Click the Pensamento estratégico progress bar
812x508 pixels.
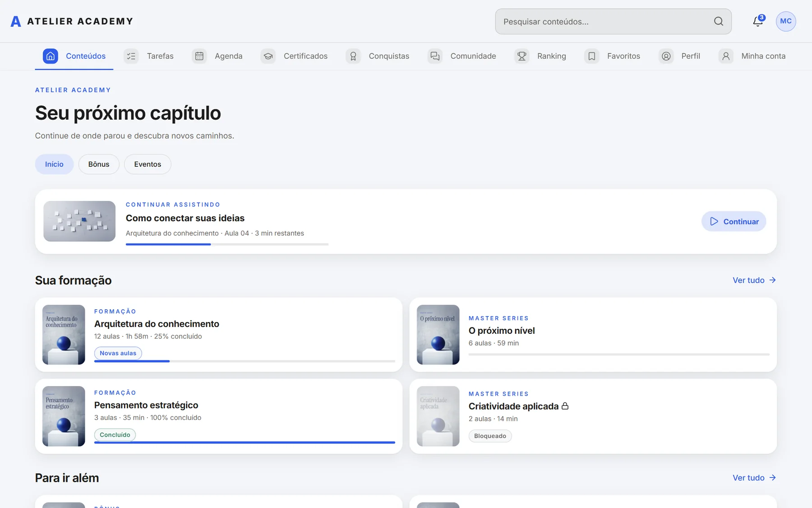click(x=245, y=443)
